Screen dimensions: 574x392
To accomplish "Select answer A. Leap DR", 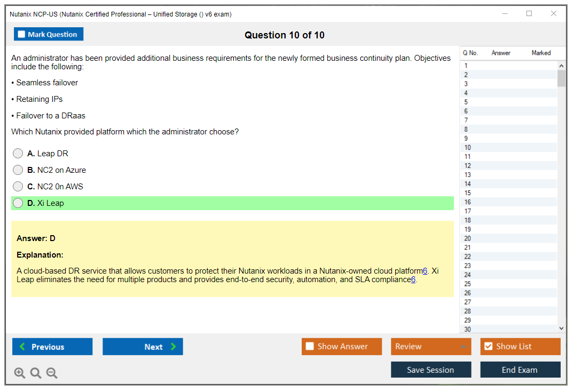I will (x=18, y=154).
